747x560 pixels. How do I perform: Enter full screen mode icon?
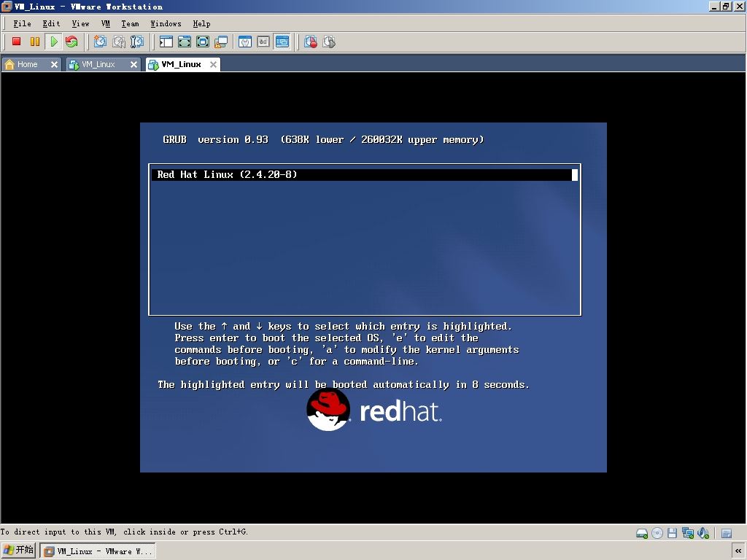coord(203,42)
